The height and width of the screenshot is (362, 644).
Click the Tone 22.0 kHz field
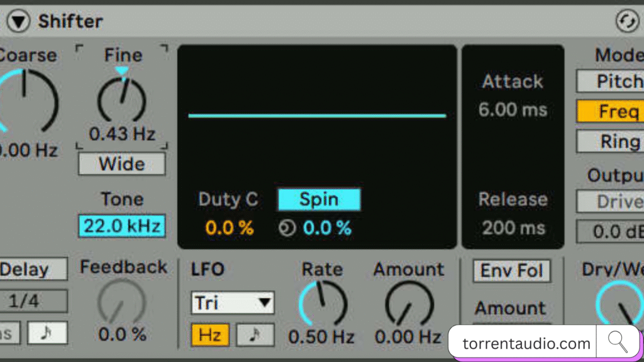[x=122, y=226]
